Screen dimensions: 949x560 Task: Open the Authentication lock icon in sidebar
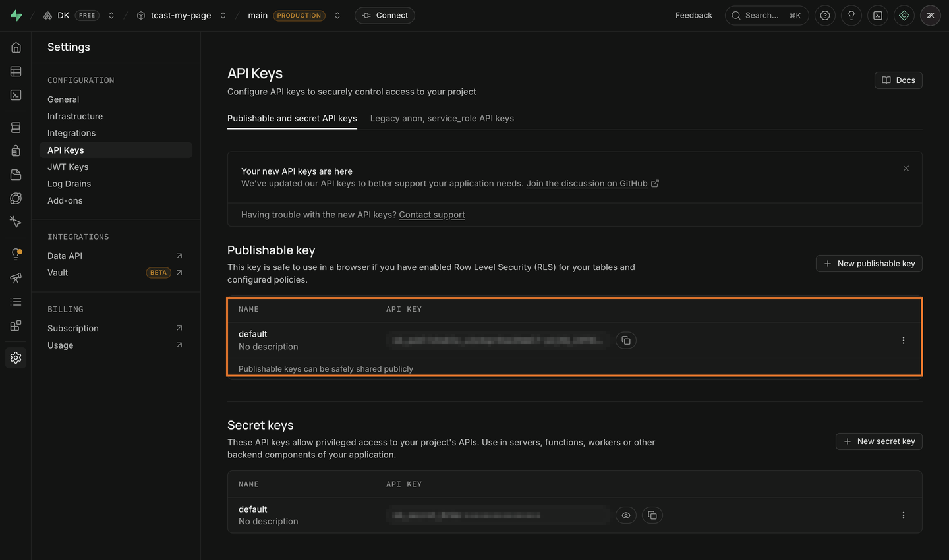tap(16, 151)
